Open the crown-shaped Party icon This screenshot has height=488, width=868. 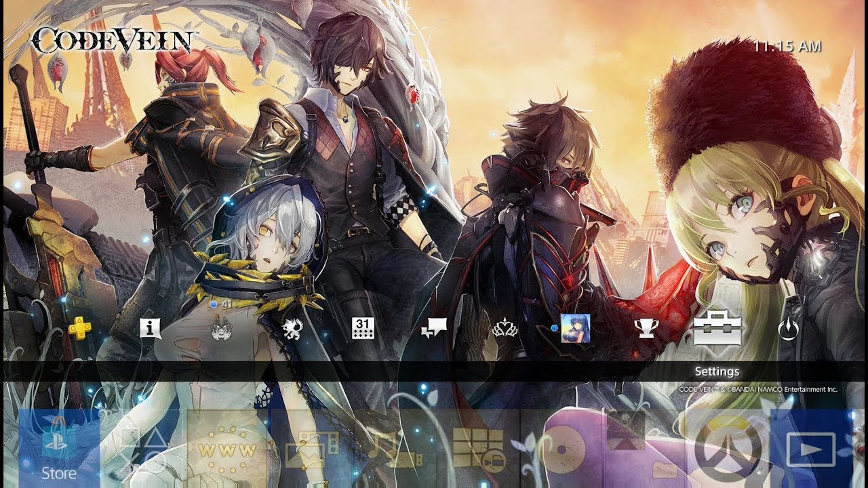[504, 329]
